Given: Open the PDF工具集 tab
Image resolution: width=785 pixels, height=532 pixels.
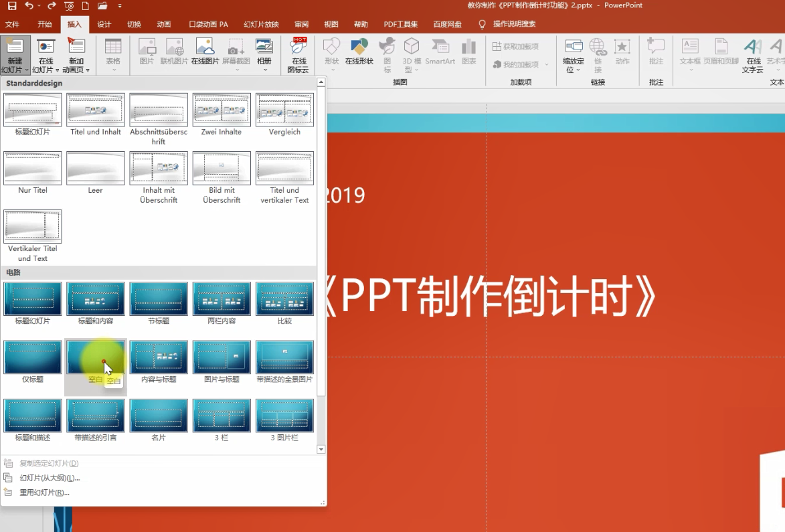Looking at the screenshot, I should point(400,24).
